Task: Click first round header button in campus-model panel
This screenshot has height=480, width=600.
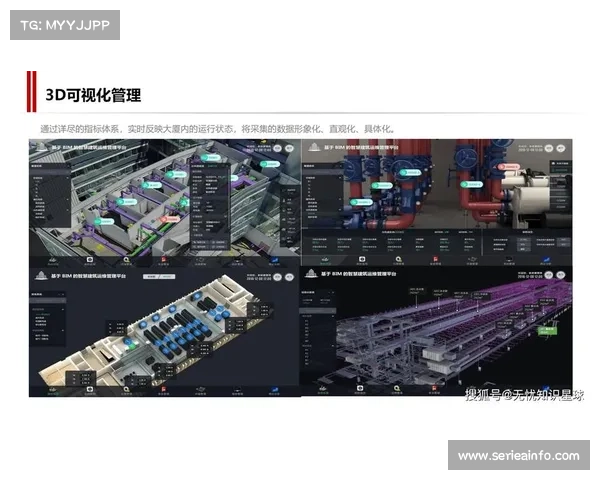Action: (x=278, y=148)
